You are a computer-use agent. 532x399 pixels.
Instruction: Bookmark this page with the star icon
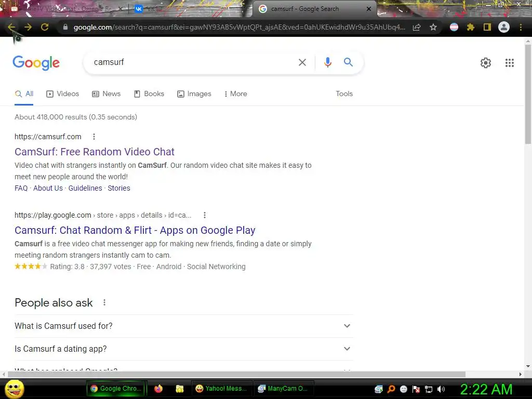click(433, 27)
